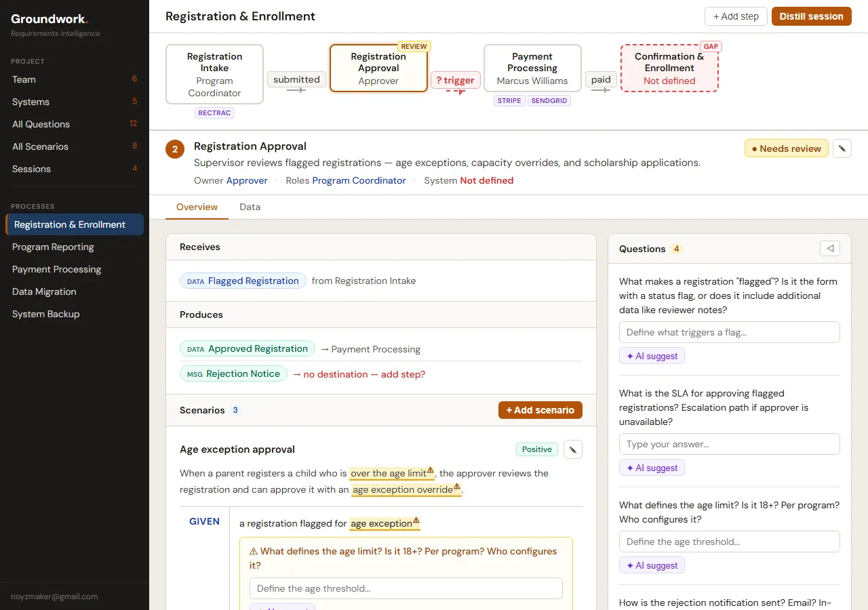Collapse the Questions panel with the arrow icon

pos(829,249)
